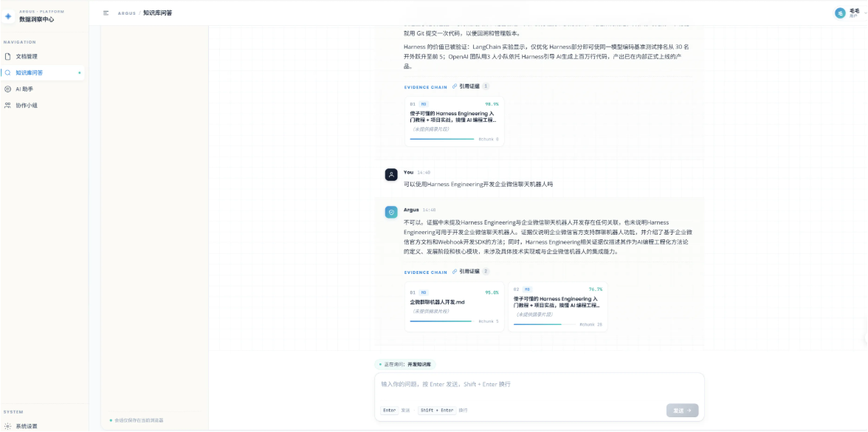Click the Argus shield avatar icon
Screen dimensions: 868x432
(391, 212)
